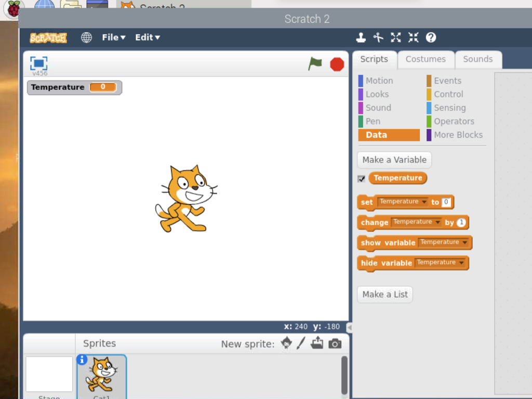Open the Raspberry Pi menu
The width and height of the screenshot is (532, 399).
click(13, 8)
